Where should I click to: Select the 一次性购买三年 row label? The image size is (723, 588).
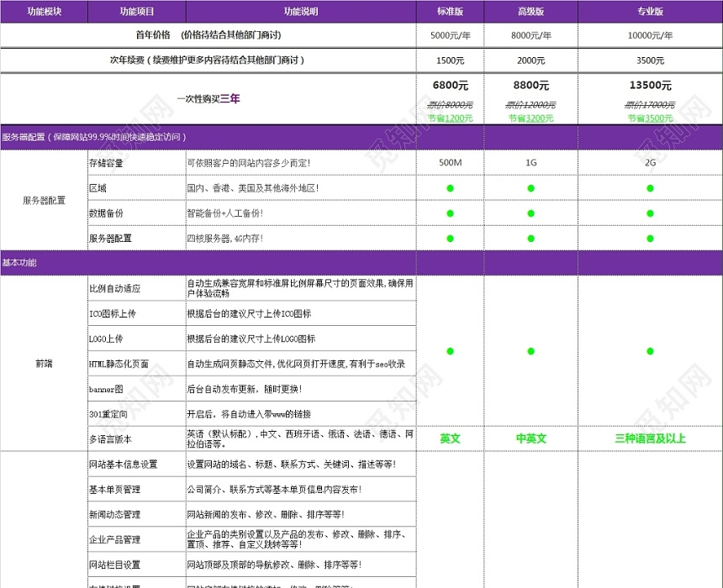[x=208, y=98]
